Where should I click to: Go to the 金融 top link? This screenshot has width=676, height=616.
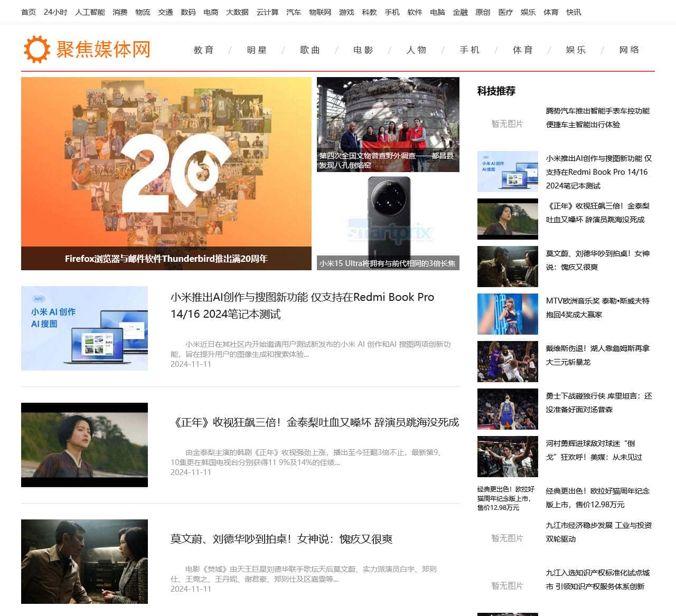(x=460, y=12)
